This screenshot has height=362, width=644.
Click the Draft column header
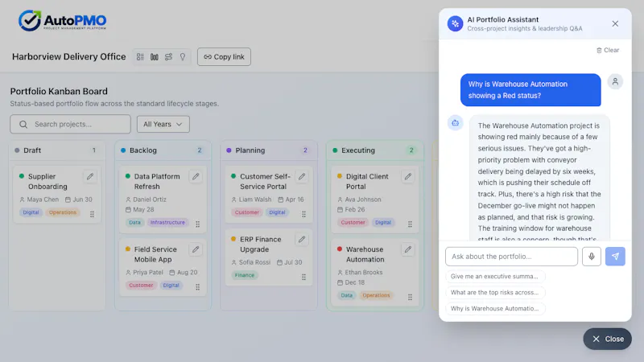click(x=56, y=150)
